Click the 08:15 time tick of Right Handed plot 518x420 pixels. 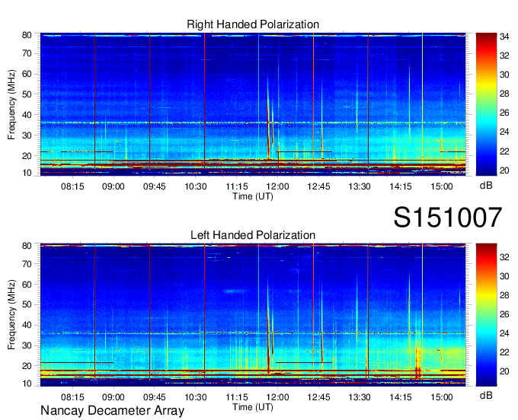point(72,186)
